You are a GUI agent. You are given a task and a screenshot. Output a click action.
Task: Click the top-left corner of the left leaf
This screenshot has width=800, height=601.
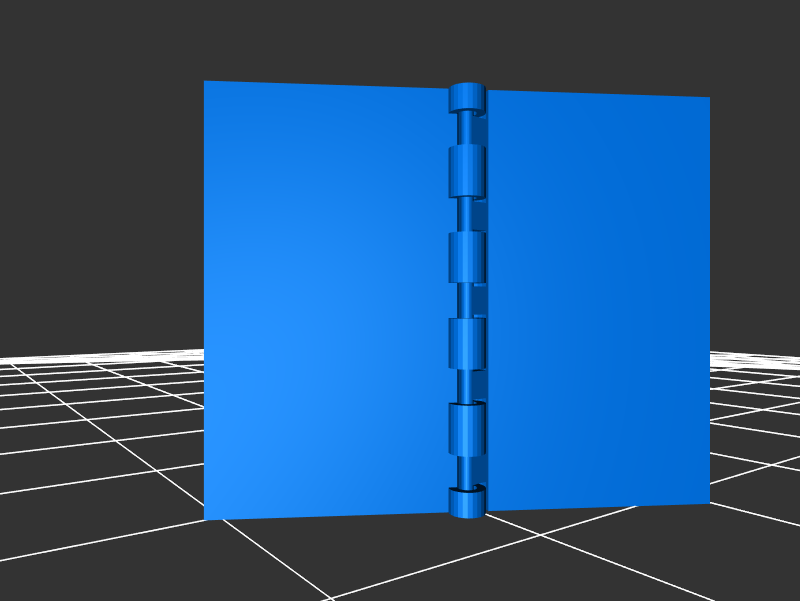tap(208, 85)
